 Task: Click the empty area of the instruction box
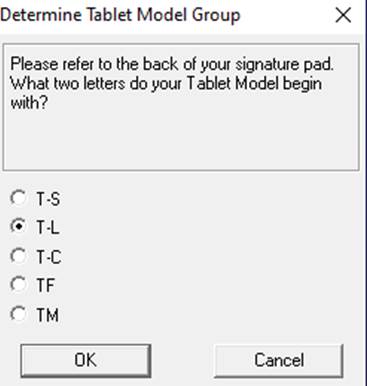tap(181, 140)
